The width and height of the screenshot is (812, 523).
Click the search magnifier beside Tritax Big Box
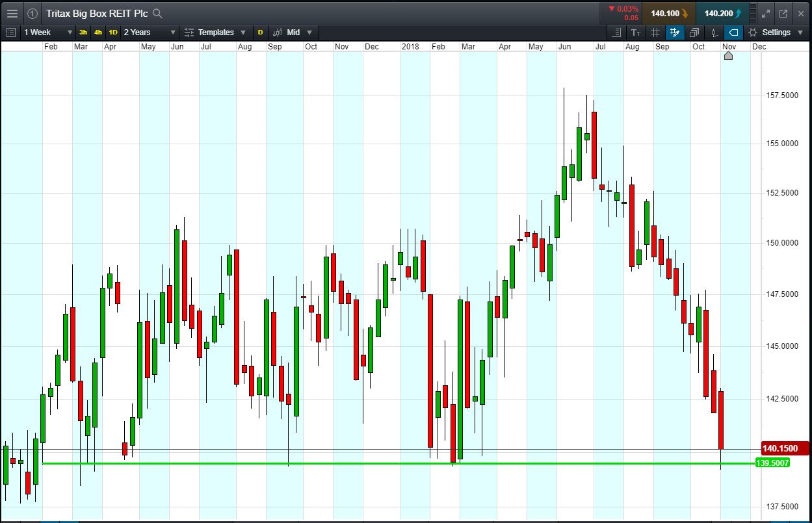coord(157,13)
